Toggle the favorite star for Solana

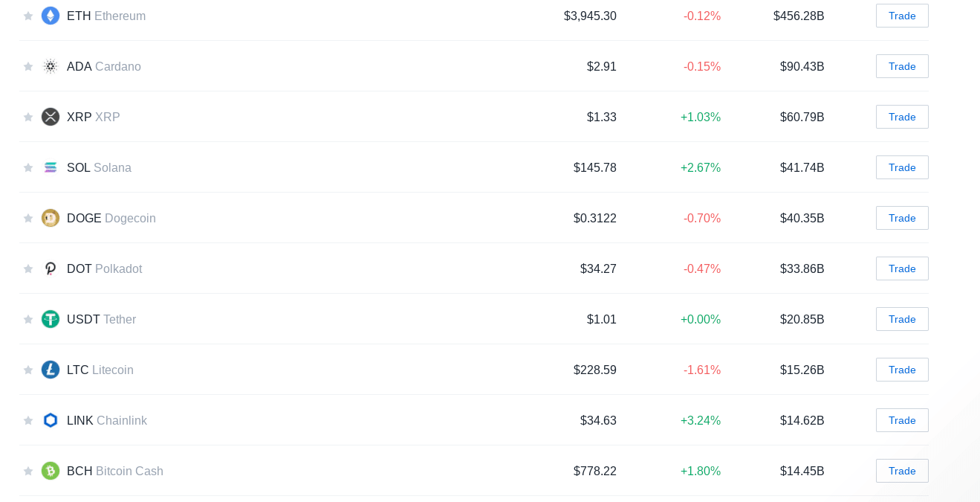(x=28, y=167)
